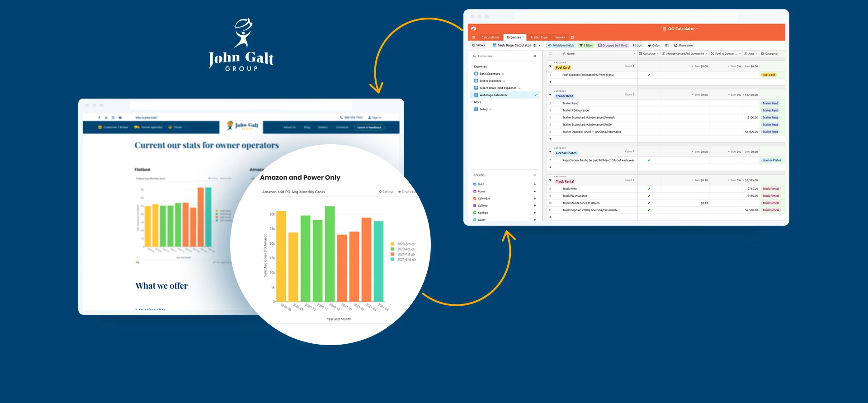Click the 1 filter button
The width and height of the screenshot is (868, 403).
[x=586, y=45]
